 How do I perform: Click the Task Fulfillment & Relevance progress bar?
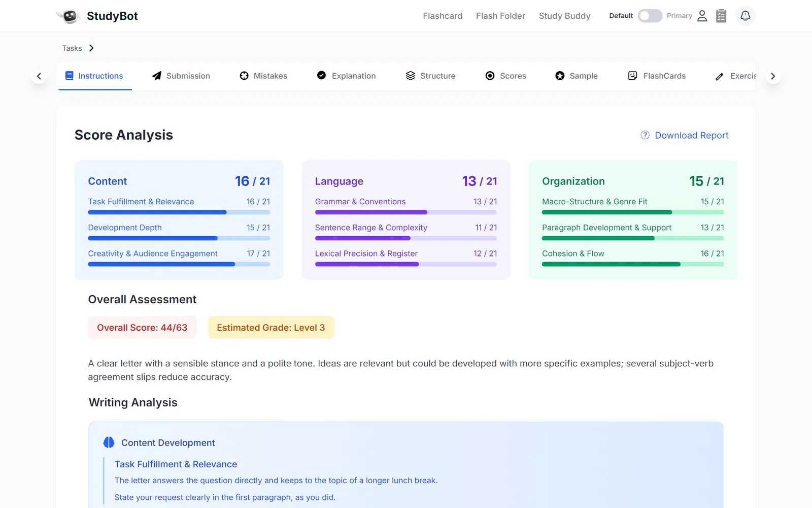[x=179, y=212]
